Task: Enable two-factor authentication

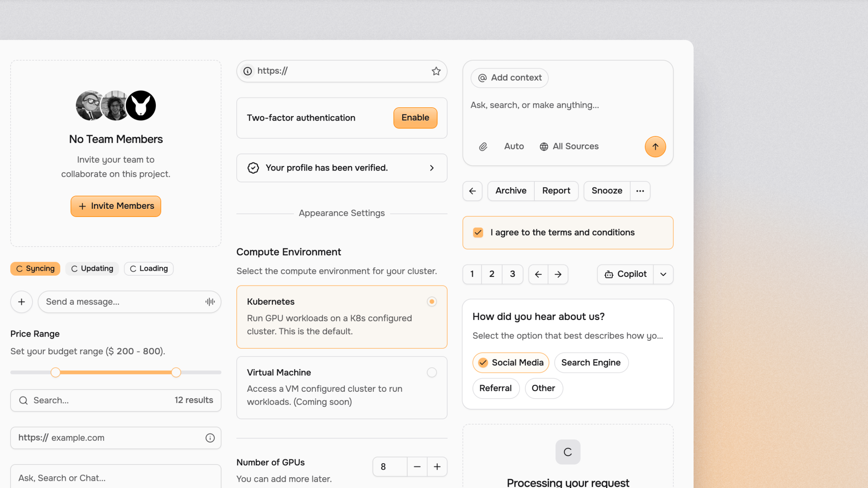Action: click(x=415, y=118)
